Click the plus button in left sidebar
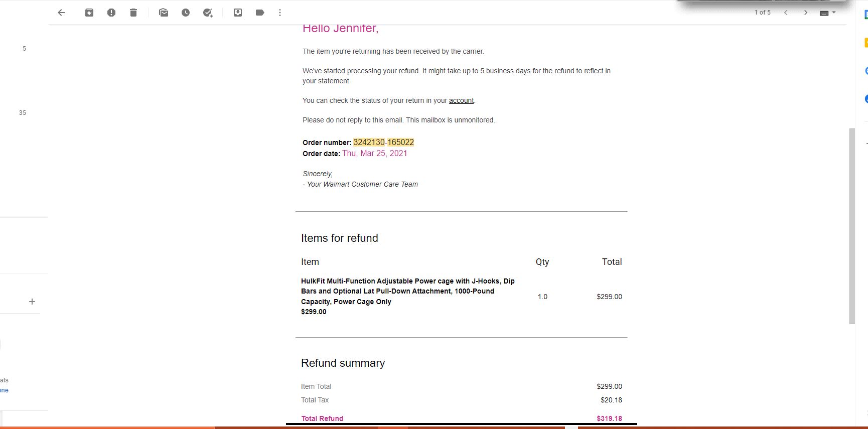This screenshot has height=429, width=868. click(x=32, y=302)
